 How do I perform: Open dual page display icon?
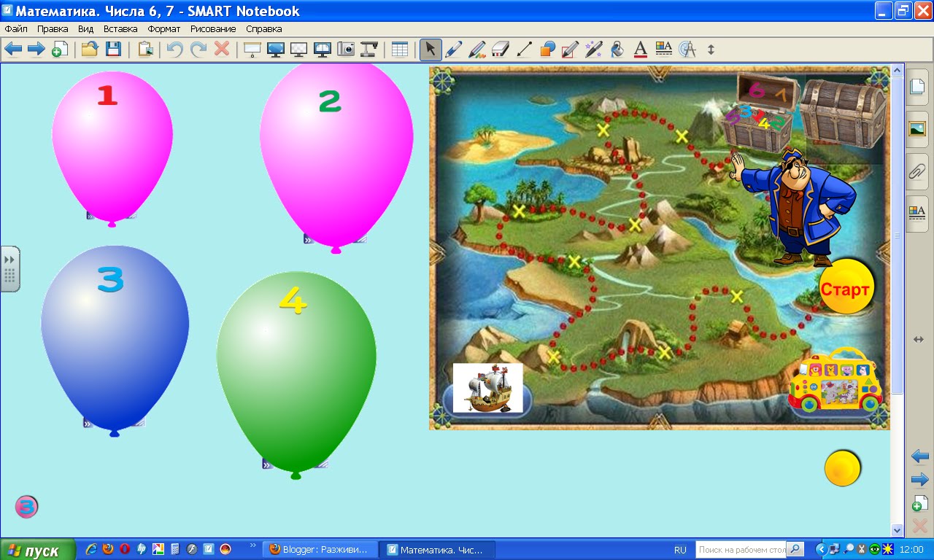point(322,49)
